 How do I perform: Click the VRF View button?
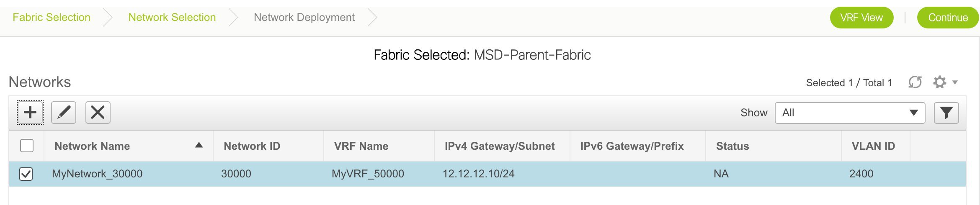pos(861,18)
